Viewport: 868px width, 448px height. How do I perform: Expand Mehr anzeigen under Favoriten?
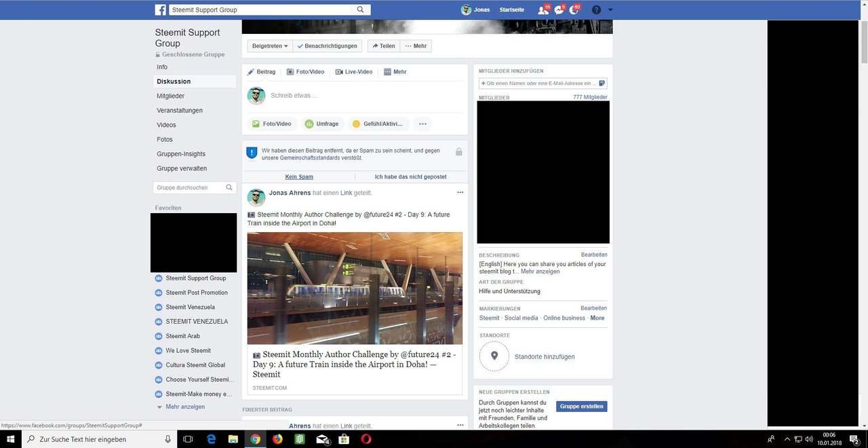184,407
